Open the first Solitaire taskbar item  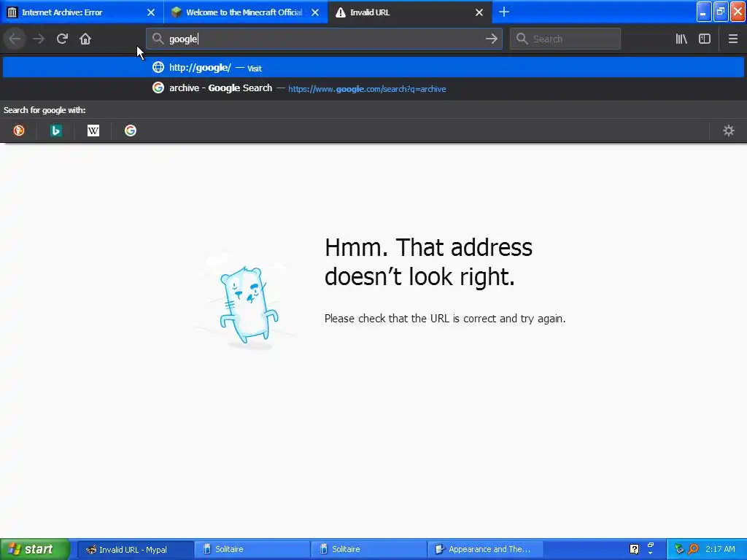pos(252,550)
